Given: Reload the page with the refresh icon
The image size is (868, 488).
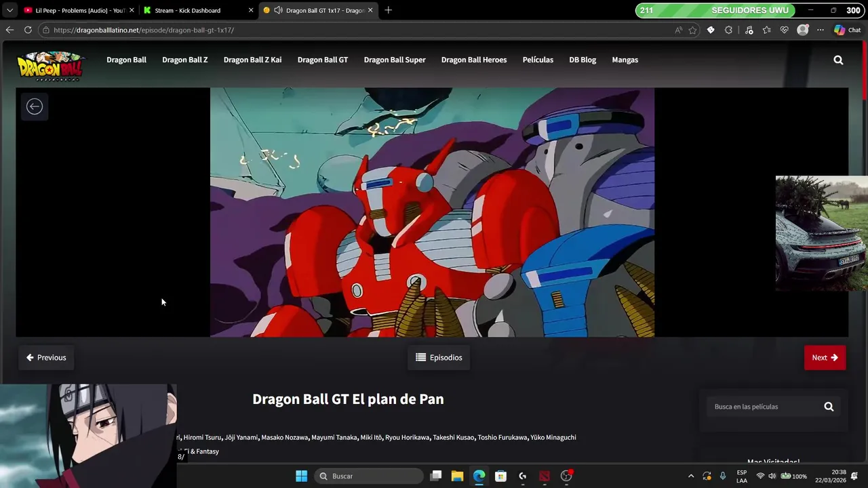Looking at the screenshot, I should [28, 30].
